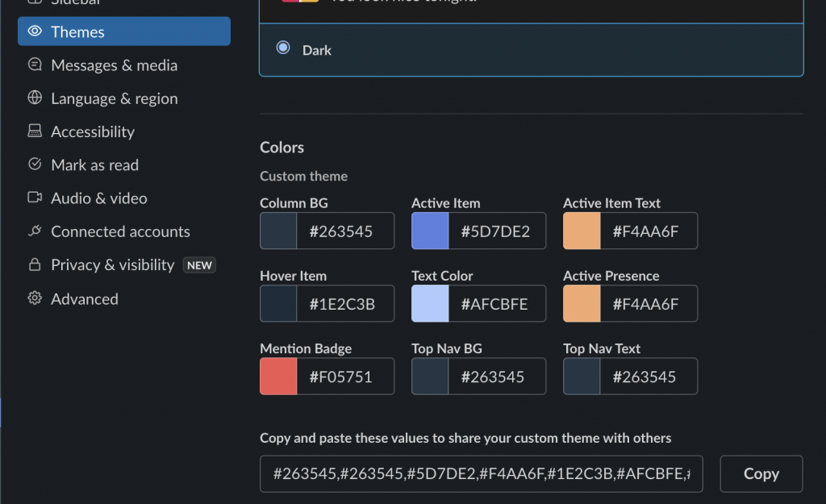Click the Audio & video camera icon
The height and width of the screenshot is (504, 826).
point(35,198)
